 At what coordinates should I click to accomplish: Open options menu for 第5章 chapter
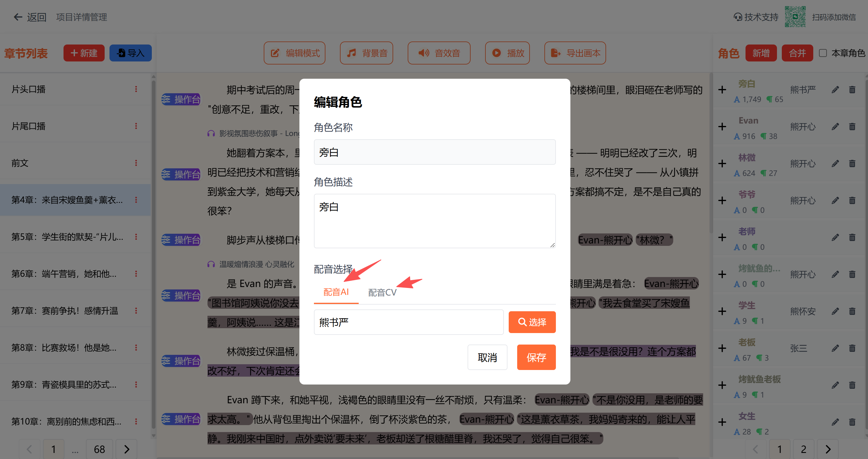click(x=136, y=237)
